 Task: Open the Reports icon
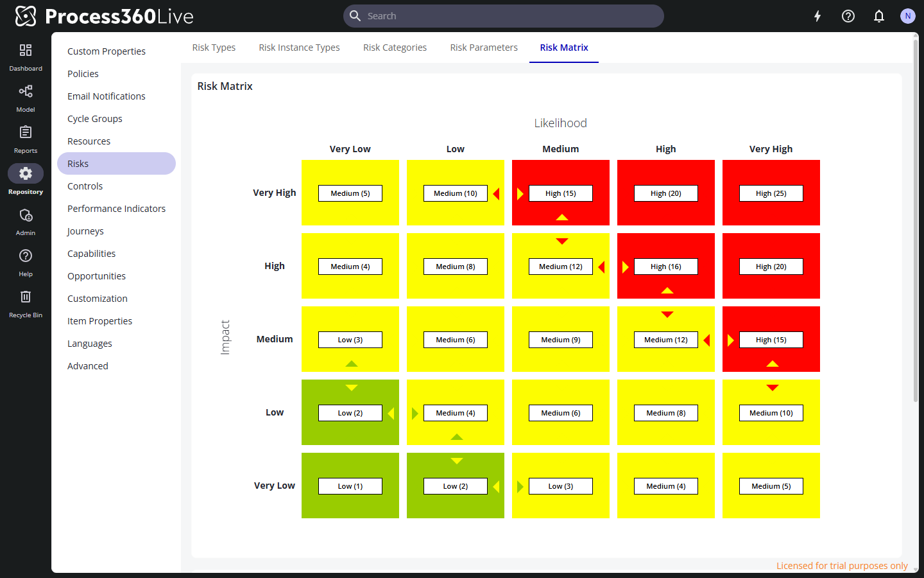(x=26, y=133)
